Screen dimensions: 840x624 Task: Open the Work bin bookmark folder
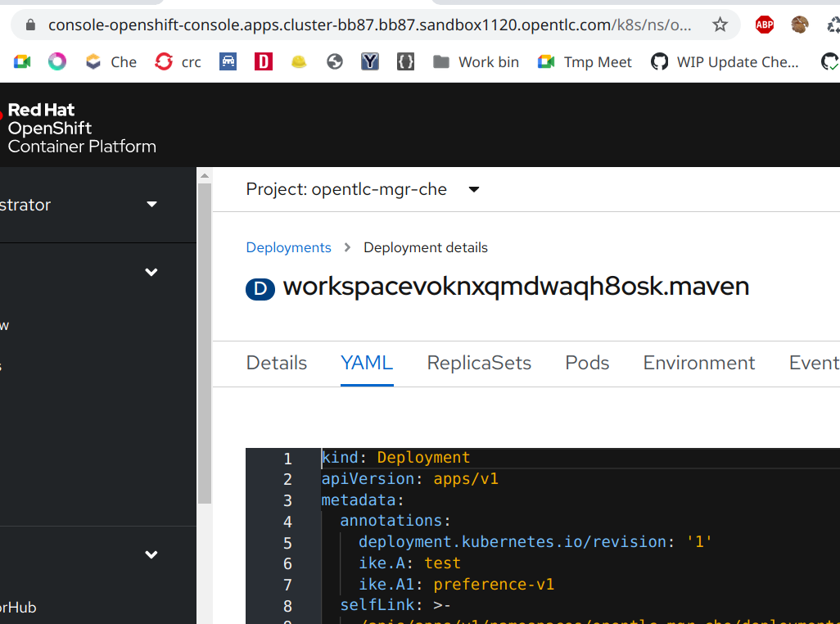(x=476, y=62)
